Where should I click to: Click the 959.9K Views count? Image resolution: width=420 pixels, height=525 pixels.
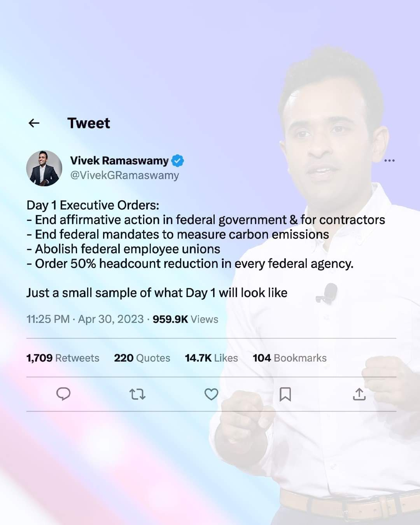(x=185, y=319)
